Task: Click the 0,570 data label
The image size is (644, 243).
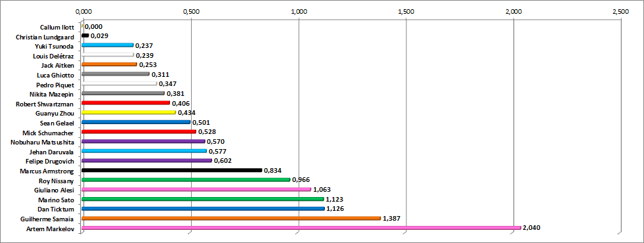Action: pos(215,141)
